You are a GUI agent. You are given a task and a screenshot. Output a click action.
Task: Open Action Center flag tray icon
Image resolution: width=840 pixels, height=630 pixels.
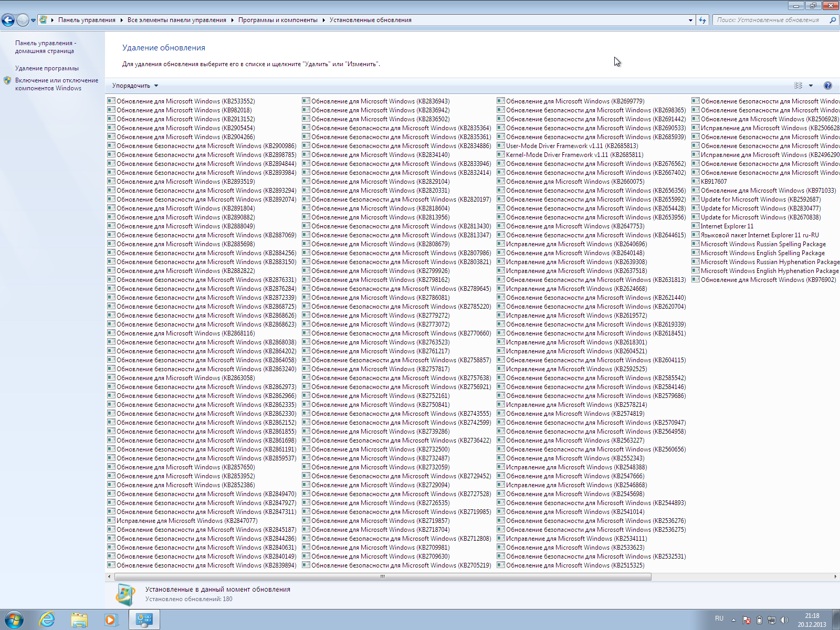pos(747,620)
